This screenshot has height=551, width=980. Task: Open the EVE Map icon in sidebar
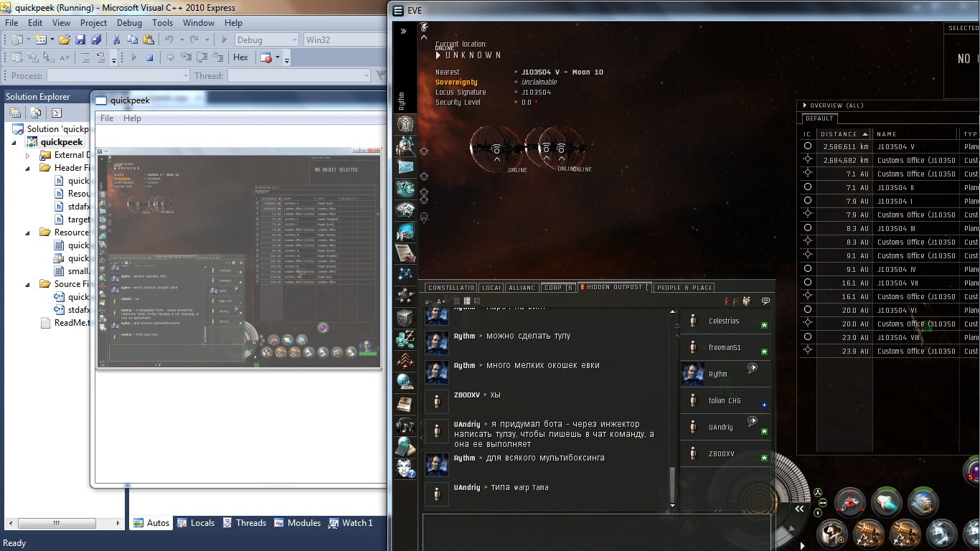405,275
